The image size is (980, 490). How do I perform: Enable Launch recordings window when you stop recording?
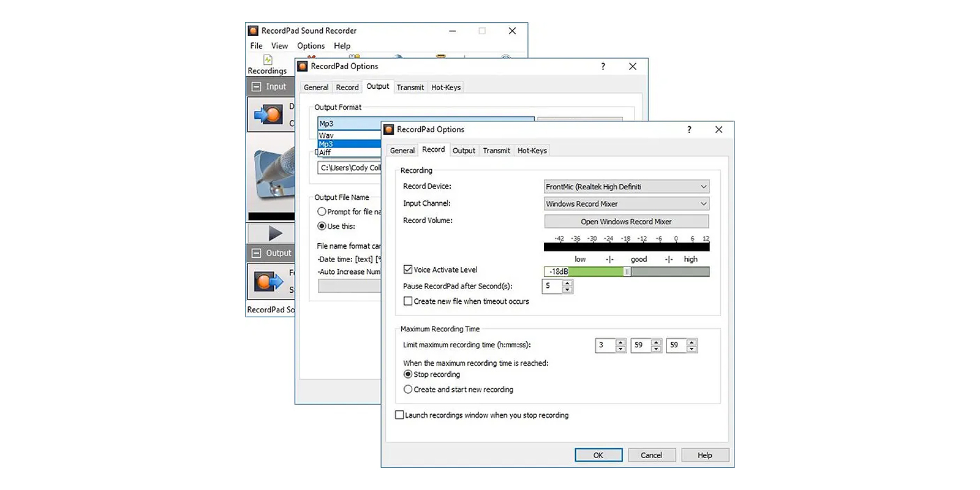click(399, 415)
